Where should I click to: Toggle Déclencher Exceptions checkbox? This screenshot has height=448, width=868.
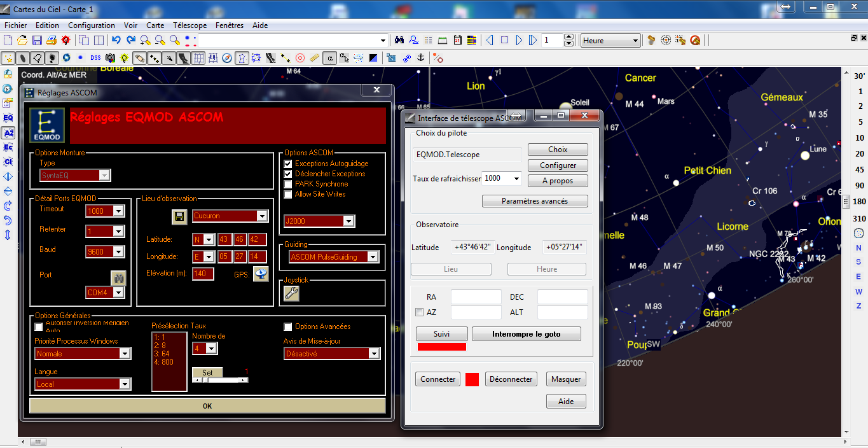pyautogui.click(x=288, y=174)
